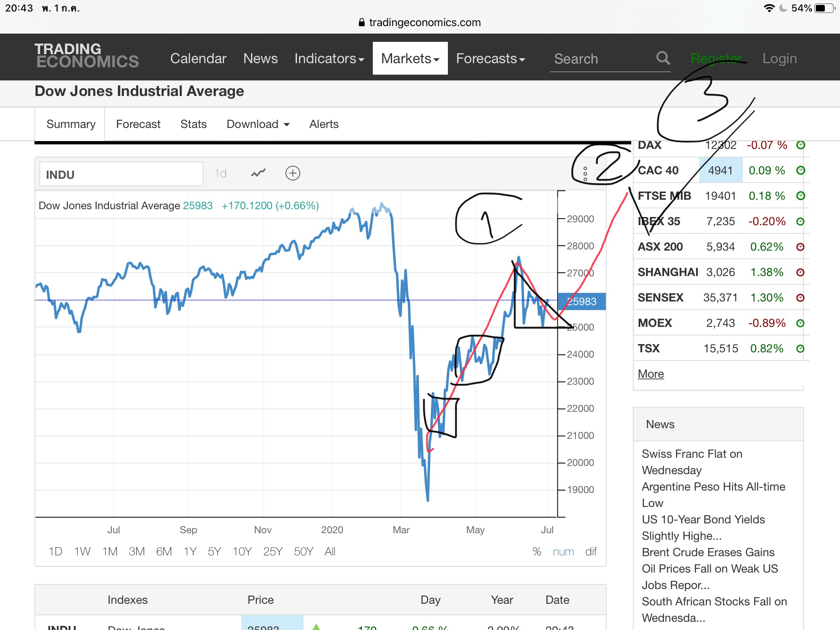This screenshot has height=630, width=840.
Task: Click the CAC 40 index name
Action: 658,170
